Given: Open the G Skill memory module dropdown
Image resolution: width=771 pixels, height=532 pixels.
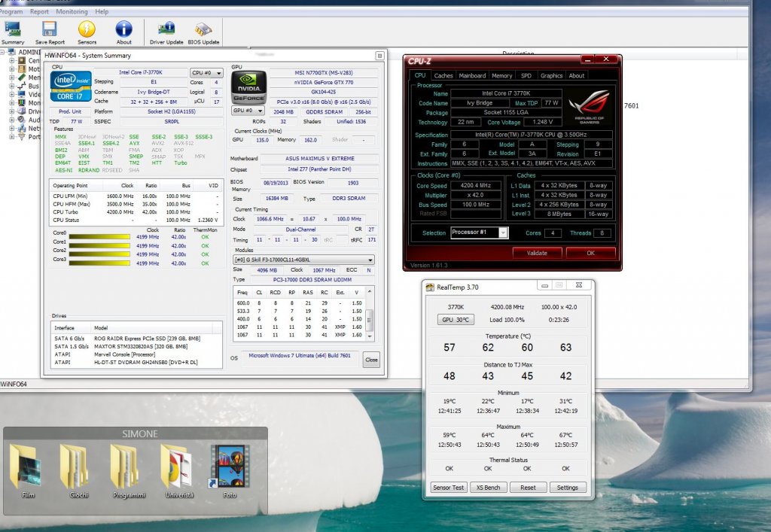Looking at the screenshot, I should (303, 260).
